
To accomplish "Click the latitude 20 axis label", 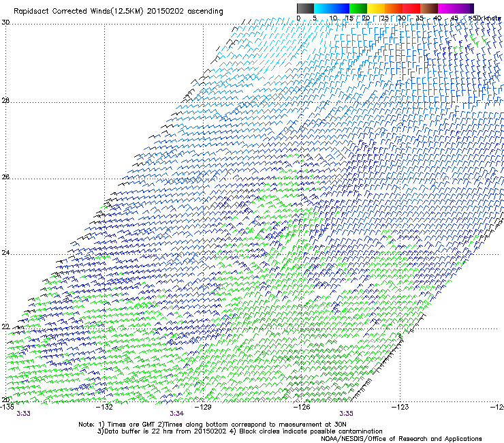I will click(5, 399).
